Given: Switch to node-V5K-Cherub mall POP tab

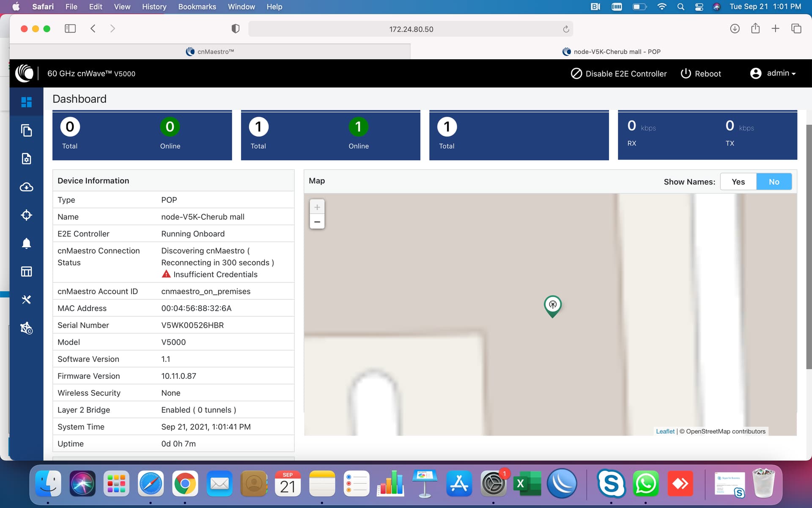Looking at the screenshot, I should pos(611,52).
